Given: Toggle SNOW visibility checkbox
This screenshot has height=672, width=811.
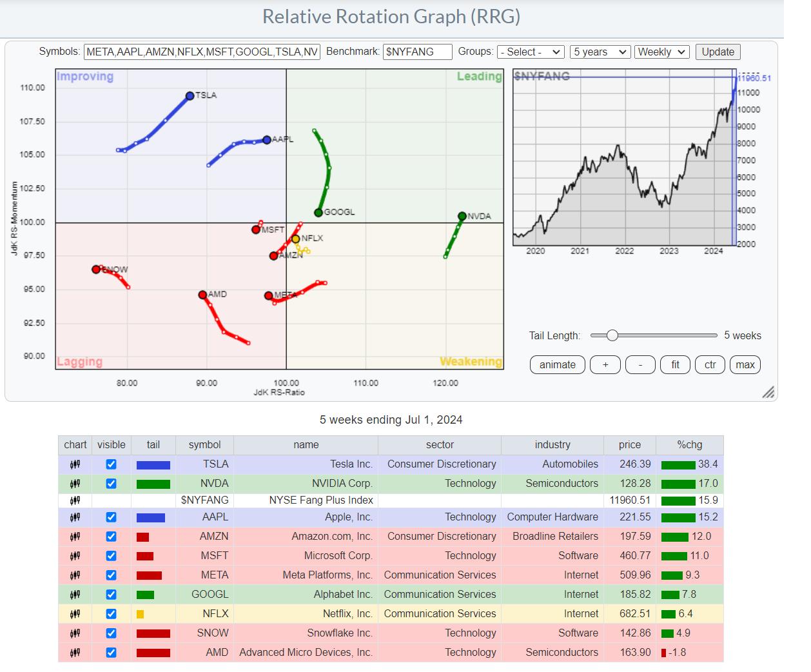Looking at the screenshot, I should [x=111, y=633].
